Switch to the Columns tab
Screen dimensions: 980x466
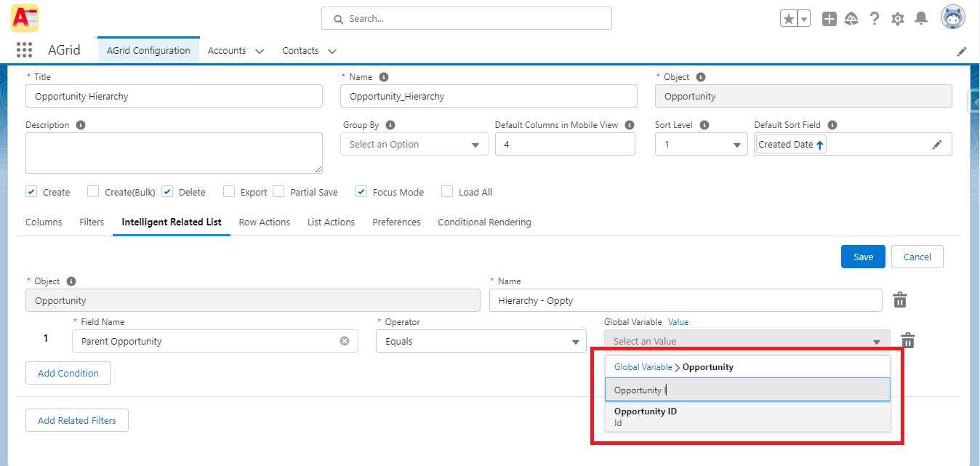(44, 222)
